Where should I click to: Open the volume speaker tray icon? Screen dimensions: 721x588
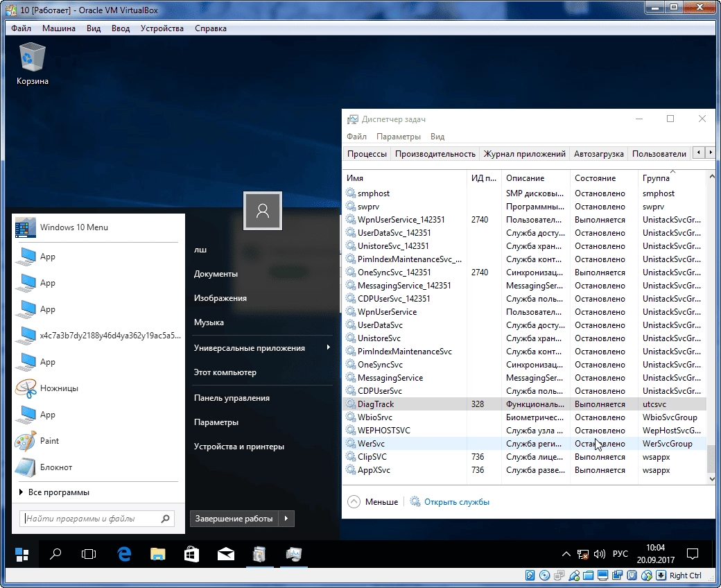coord(599,555)
